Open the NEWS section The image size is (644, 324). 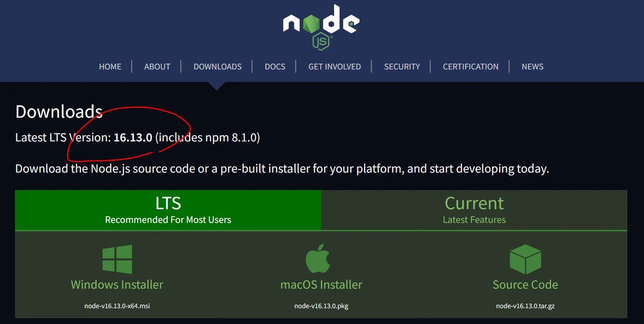tap(532, 67)
